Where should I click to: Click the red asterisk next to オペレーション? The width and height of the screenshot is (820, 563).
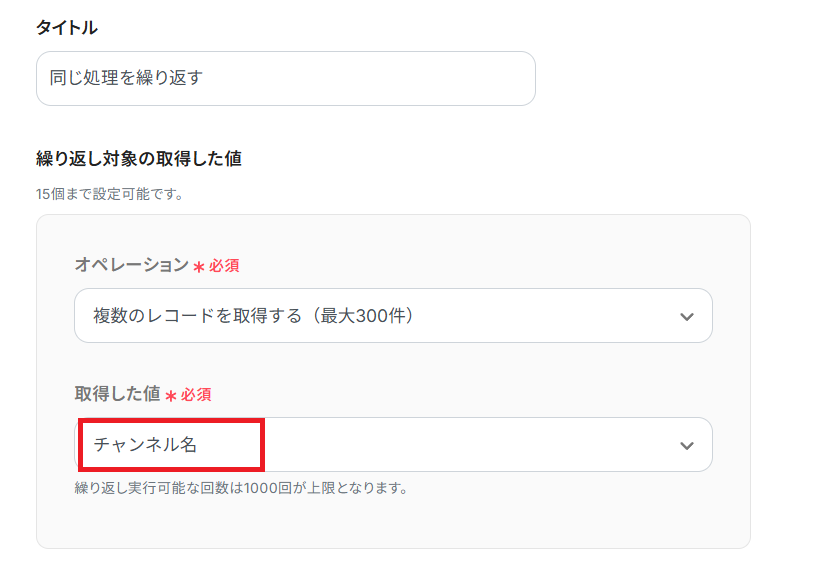tap(199, 267)
